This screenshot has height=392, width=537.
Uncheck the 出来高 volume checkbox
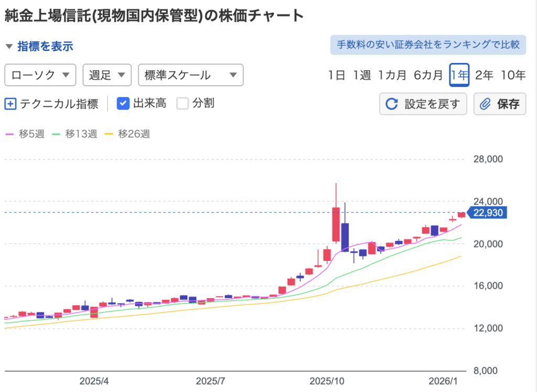[x=123, y=103]
